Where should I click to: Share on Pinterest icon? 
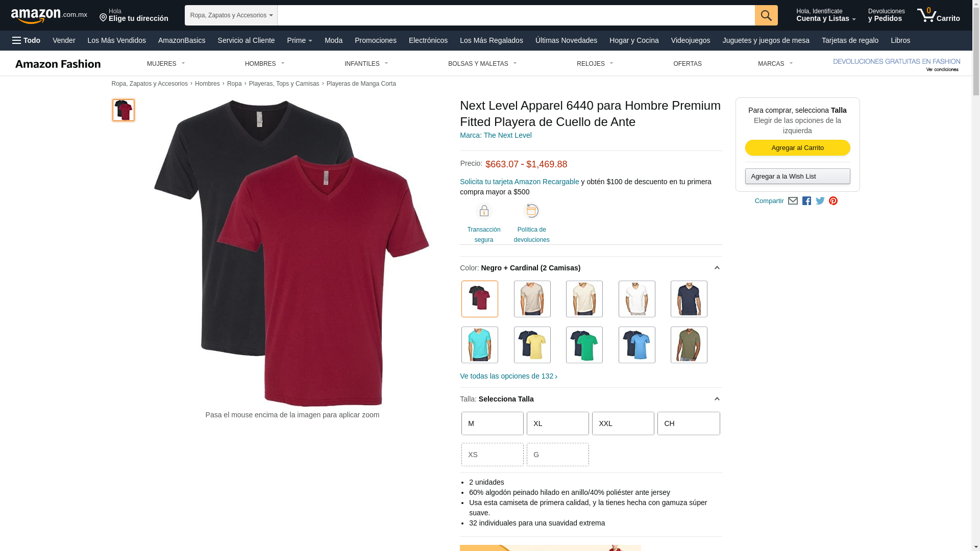tap(833, 201)
